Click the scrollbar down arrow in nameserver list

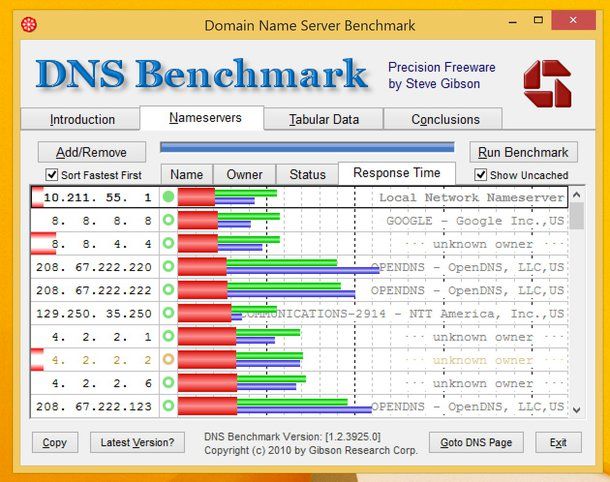pos(577,410)
